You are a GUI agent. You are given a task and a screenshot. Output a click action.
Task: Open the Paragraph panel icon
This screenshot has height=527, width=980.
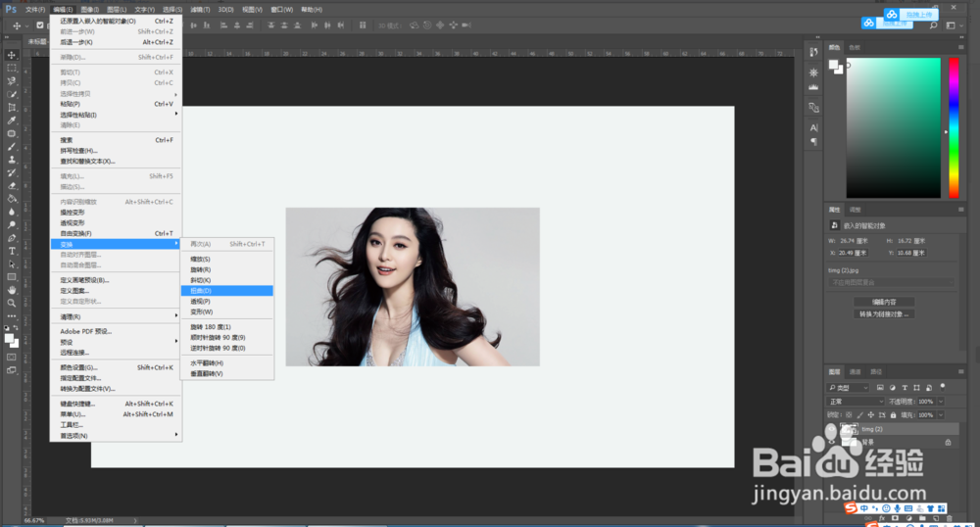(x=813, y=142)
